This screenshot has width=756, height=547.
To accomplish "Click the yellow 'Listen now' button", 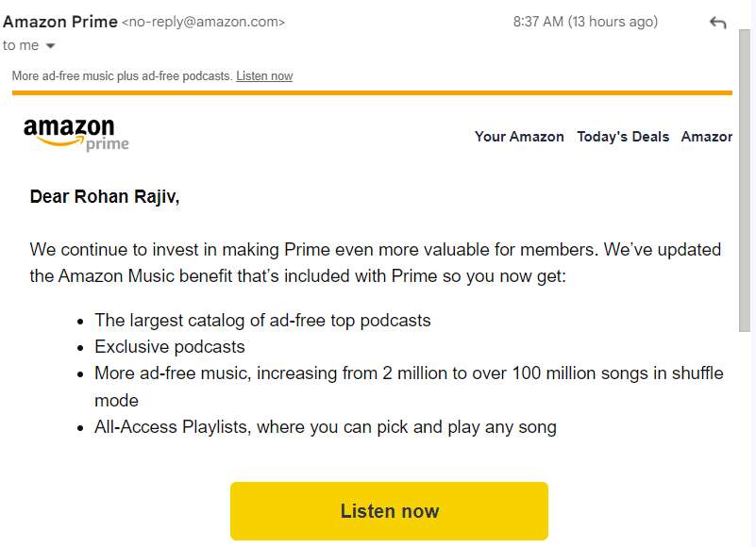I will (x=389, y=510).
